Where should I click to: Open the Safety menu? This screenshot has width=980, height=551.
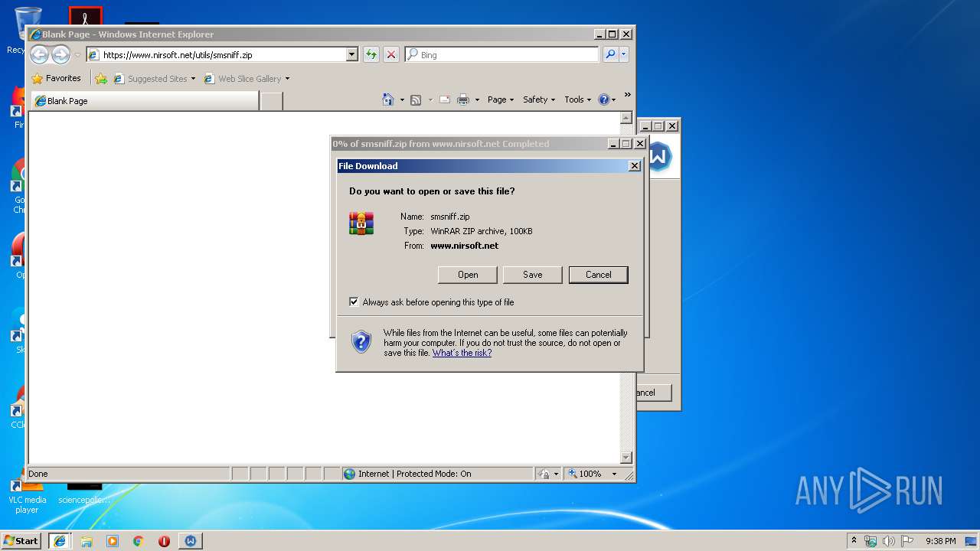click(x=539, y=99)
